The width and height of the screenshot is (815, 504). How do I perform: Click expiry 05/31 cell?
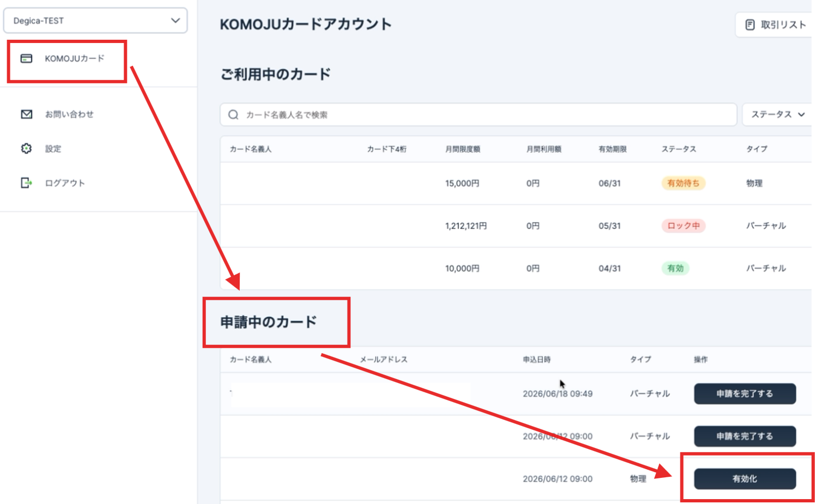(610, 226)
